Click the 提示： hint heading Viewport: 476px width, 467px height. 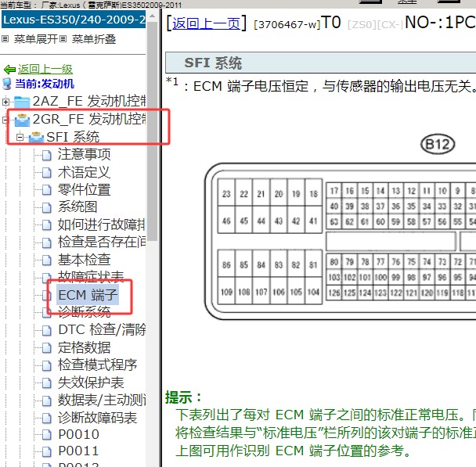[183, 397]
